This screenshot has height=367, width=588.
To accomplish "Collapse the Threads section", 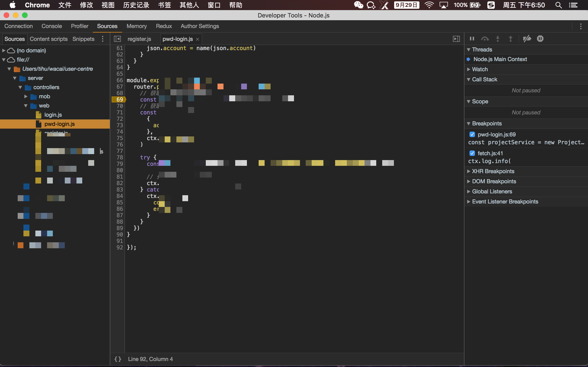I will pos(469,50).
